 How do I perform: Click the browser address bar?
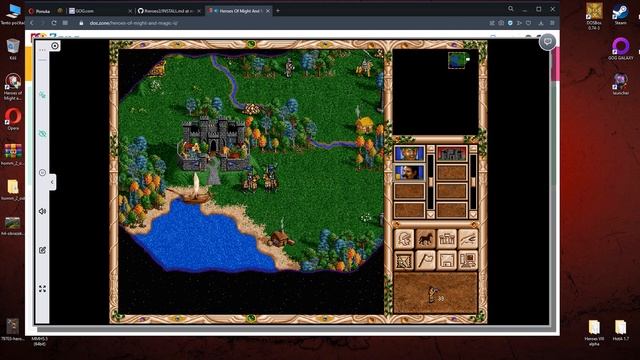[282, 23]
